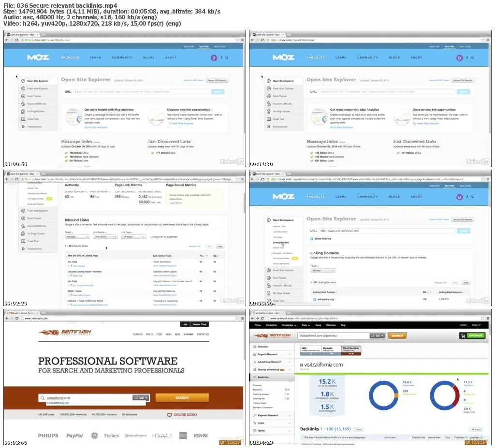Reload the page in the 00:01:30 frame browser
495x448 pixels.
pyautogui.click(x=262, y=40)
